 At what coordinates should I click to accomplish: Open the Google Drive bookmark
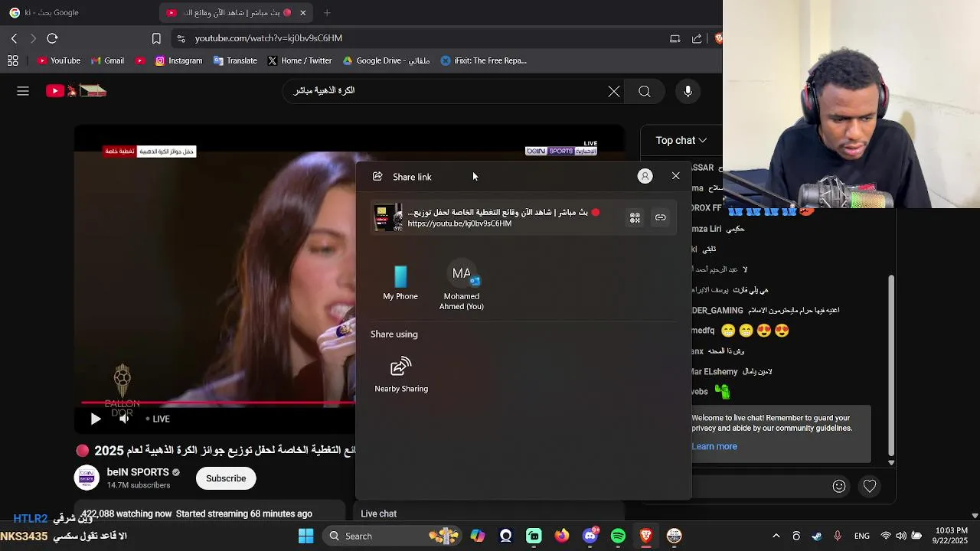(x=386, y=60)
